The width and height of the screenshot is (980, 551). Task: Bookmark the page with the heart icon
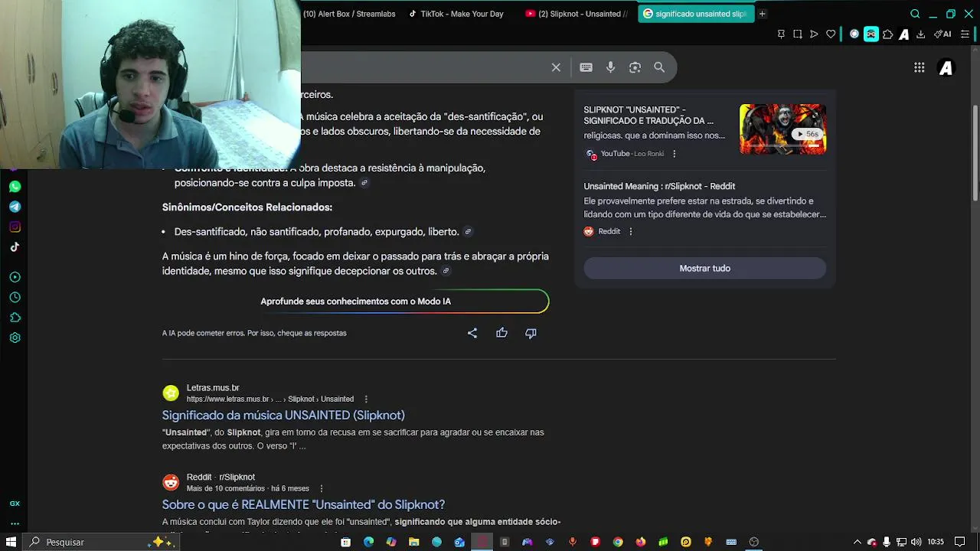click(831, 34)
